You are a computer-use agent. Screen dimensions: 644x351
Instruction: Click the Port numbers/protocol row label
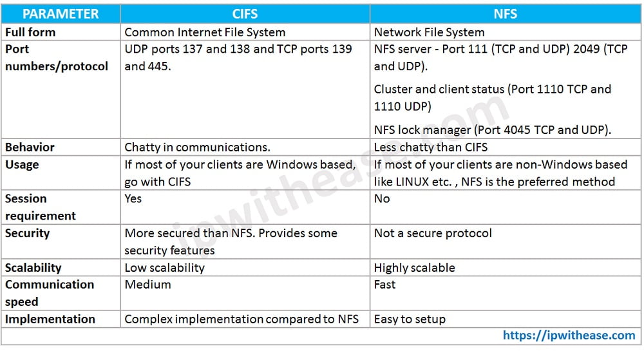tap(57, 57)
